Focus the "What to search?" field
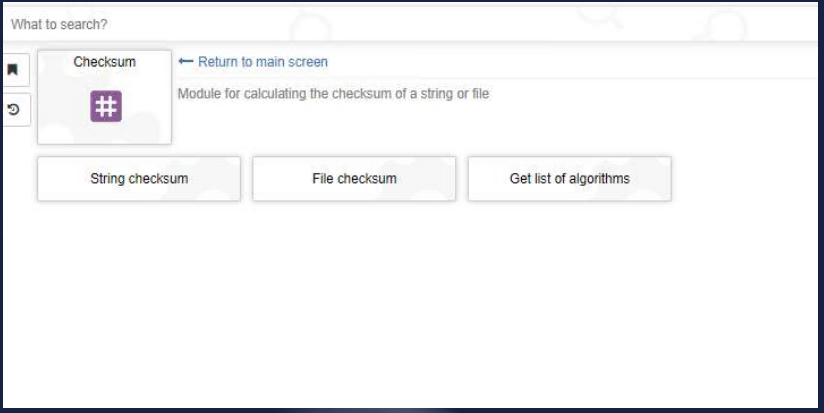 [x=400, y=23]
